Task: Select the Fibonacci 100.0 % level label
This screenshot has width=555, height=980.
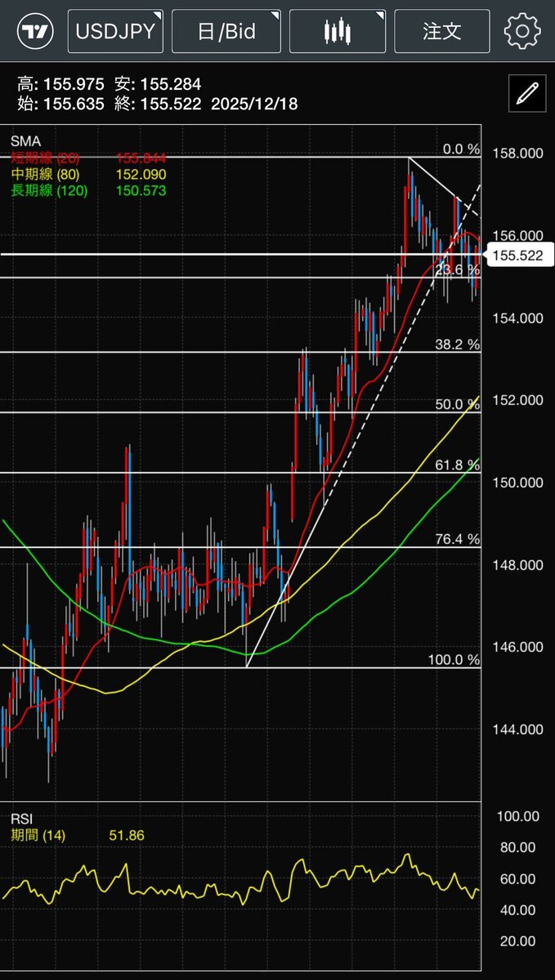Action: tap(454, 660)
